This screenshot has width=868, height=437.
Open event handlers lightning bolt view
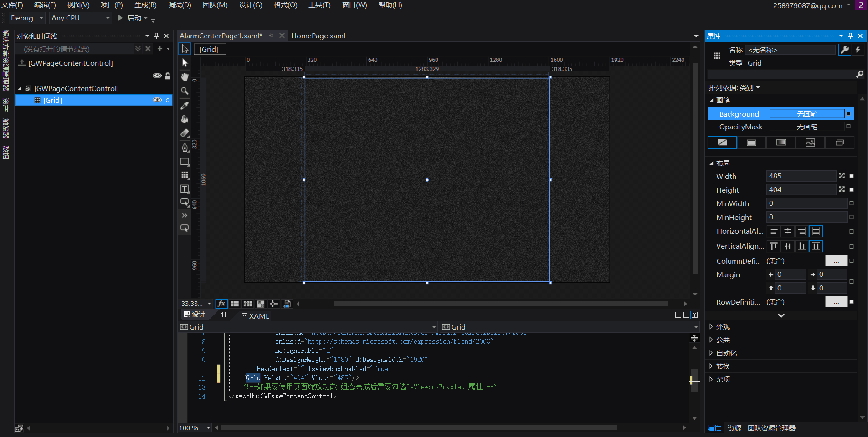click(x=858, y=50)
